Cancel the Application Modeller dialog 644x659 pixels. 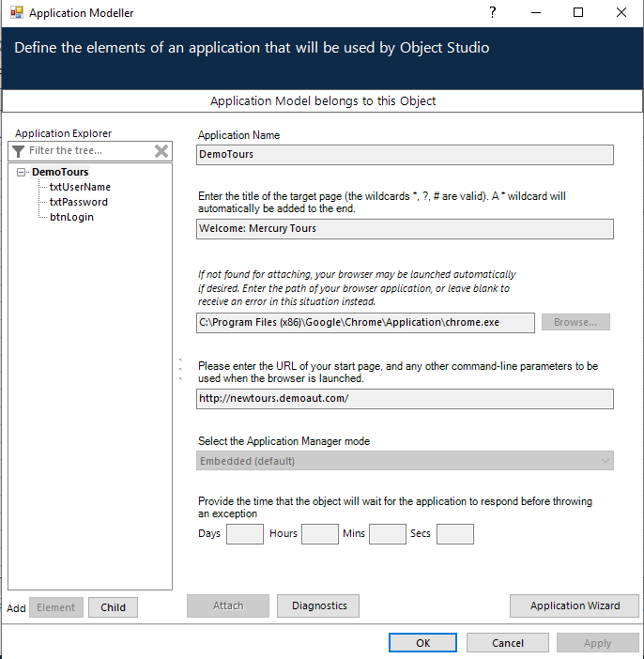click(508, 643)
